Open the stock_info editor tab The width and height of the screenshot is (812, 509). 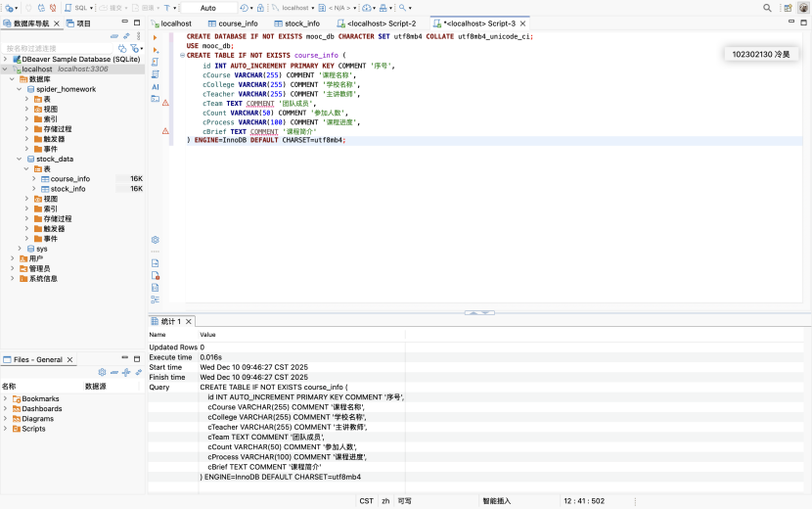tap(297, 23)
